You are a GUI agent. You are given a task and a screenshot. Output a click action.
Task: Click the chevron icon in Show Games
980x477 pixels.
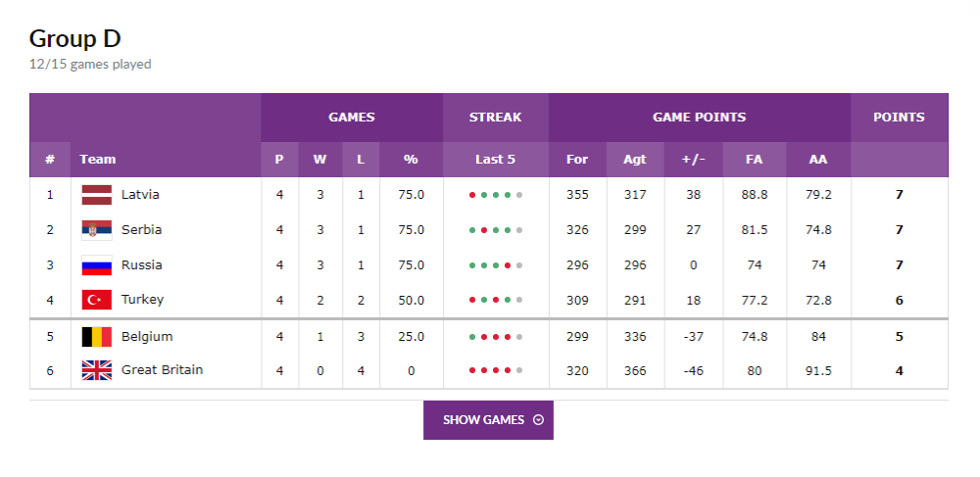538,420
